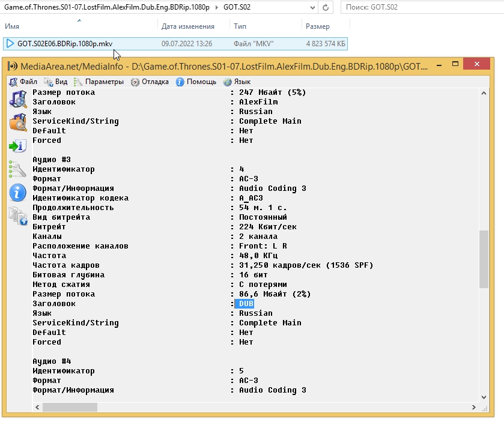This screenshot has height=428, width=504.
Task: Open the Язык language menu
Action: point(237,82)
